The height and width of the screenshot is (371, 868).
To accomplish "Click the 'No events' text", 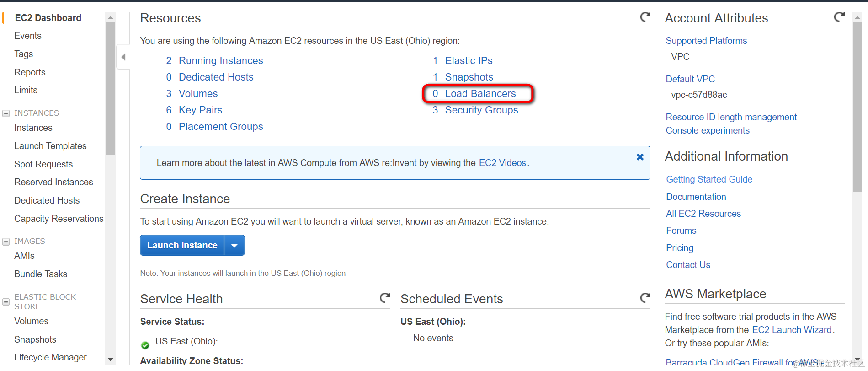I will (x=433, y=338).
